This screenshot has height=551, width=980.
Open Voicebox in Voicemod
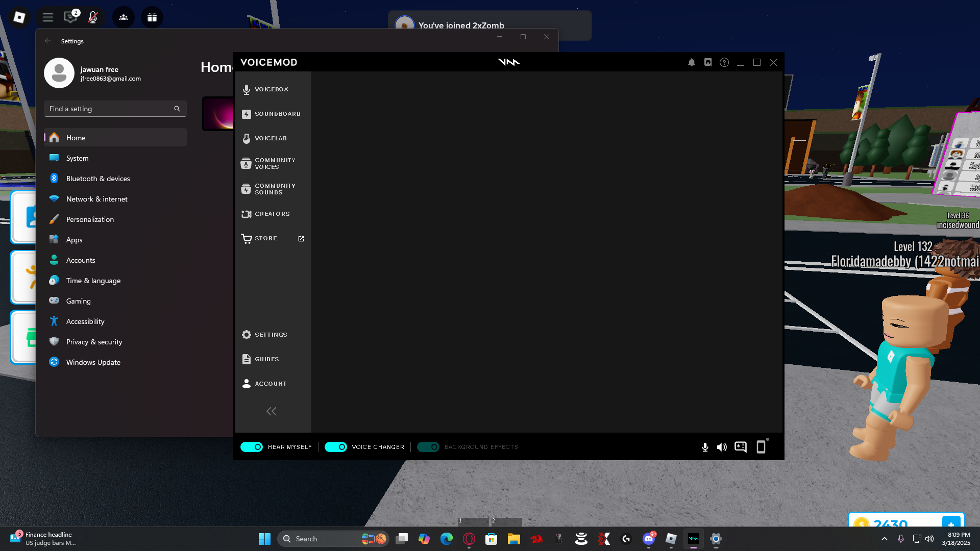point(273,89)
